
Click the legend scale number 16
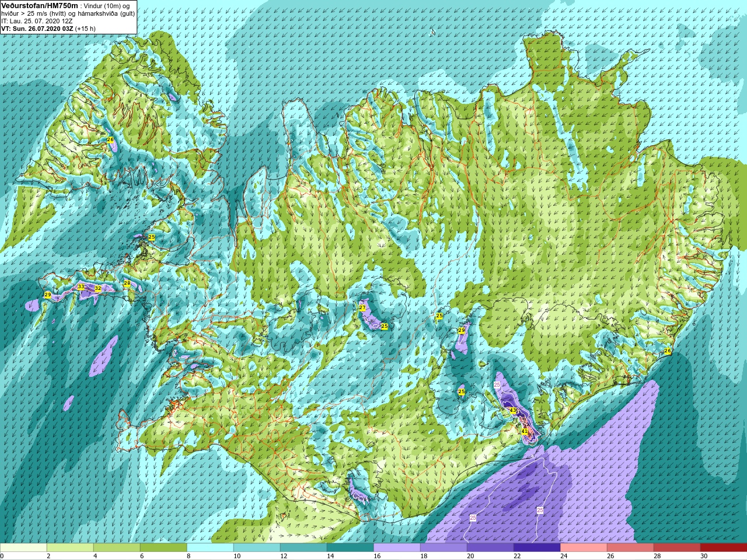[377, 556]
